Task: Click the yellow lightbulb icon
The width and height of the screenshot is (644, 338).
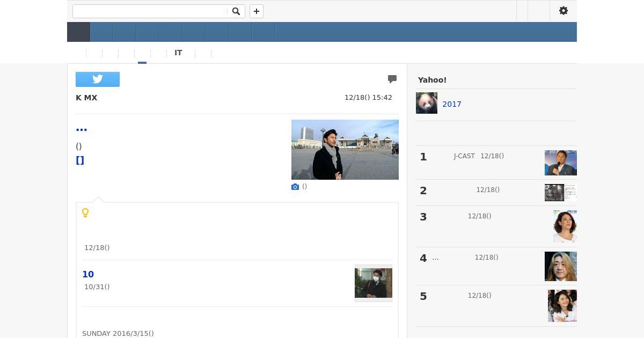Action: click(x=85, y=212)
